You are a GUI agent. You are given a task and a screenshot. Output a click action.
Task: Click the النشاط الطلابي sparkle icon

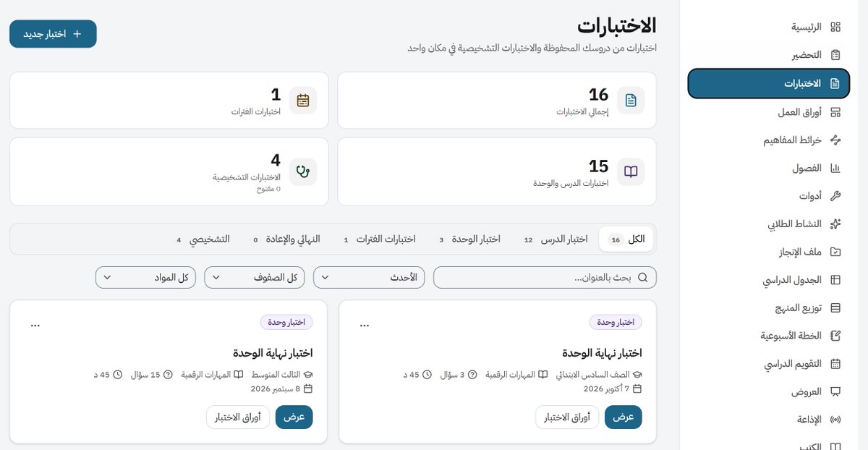(x=835, y=224)
